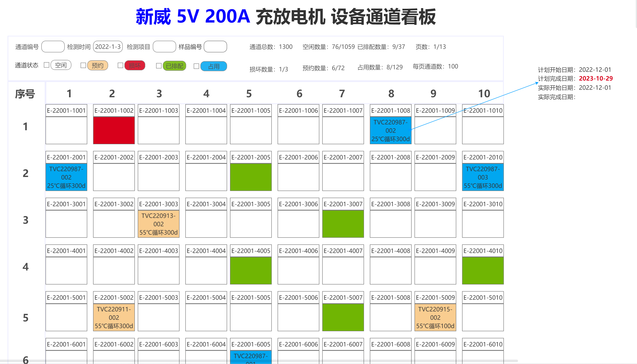Open the 检测时间 date field 2022-1-3

108,47
